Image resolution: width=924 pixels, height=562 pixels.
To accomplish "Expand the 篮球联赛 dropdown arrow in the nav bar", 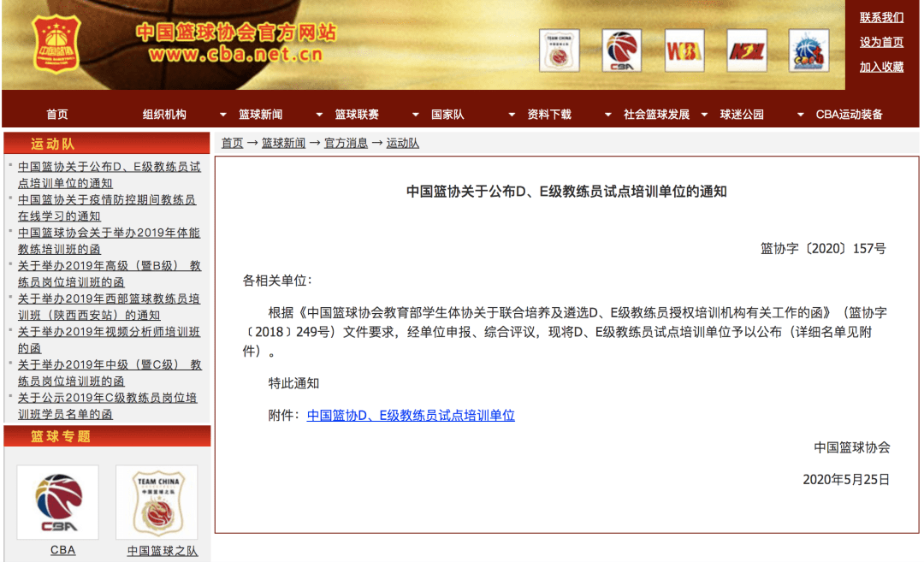I will 416,115.
